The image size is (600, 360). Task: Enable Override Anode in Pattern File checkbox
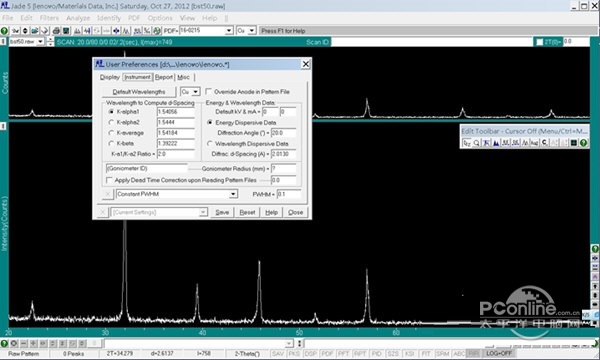209,91
